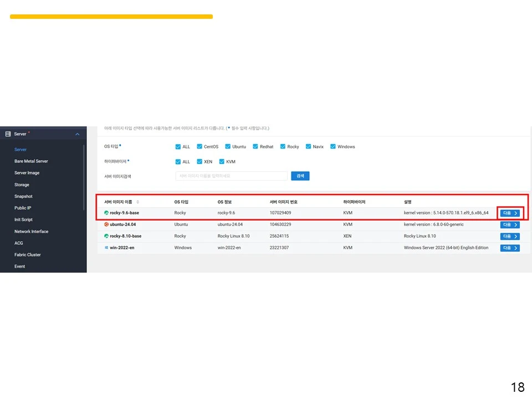Uncheck the Ubuntu checkbox

click(228, 146)
